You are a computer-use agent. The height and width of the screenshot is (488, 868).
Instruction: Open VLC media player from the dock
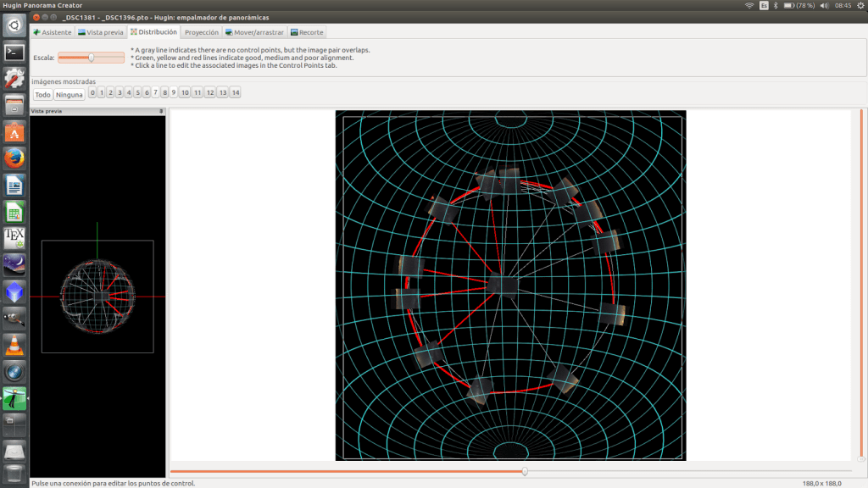click(14, 345)
